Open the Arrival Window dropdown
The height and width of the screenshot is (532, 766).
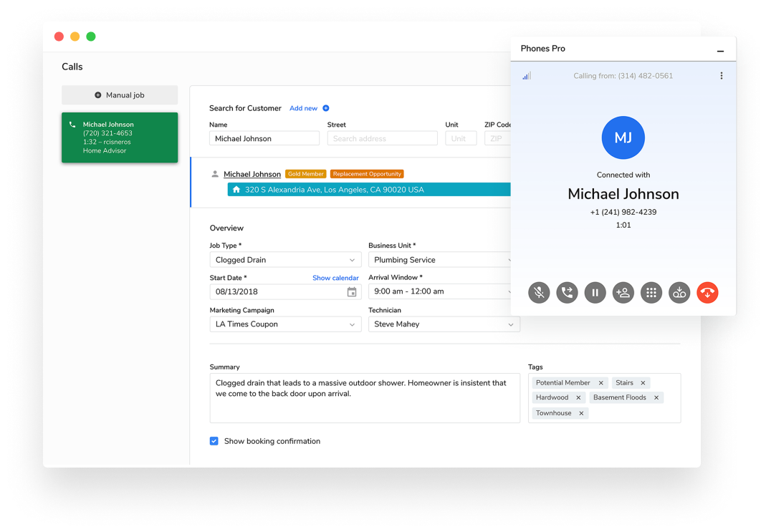click(440, 291)
